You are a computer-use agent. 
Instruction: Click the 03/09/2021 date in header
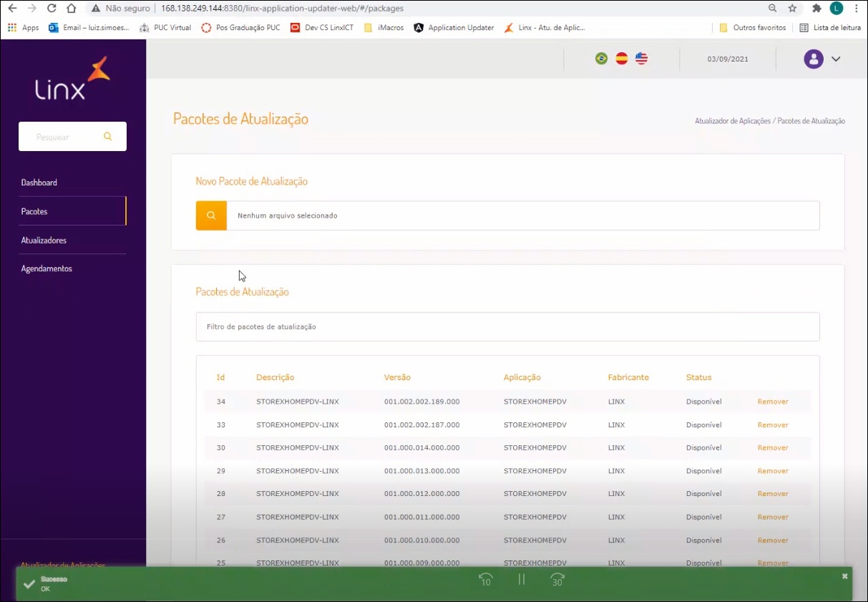click(x=728, y=59)
